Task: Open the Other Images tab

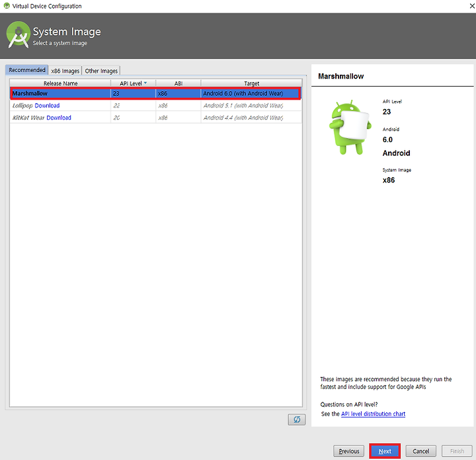Action: 101,71
